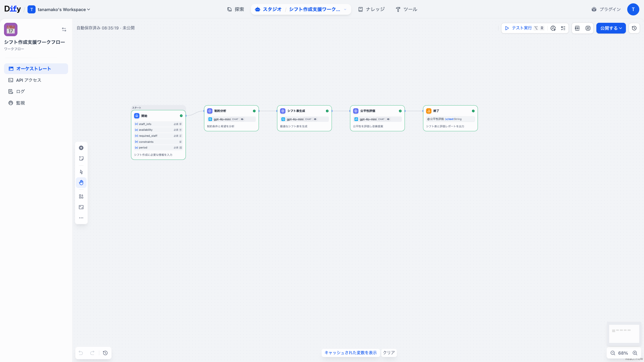Open environment variables via ENV icon
Image resolution: width=644 pixels, height=362 pixels.
[577, 28]
